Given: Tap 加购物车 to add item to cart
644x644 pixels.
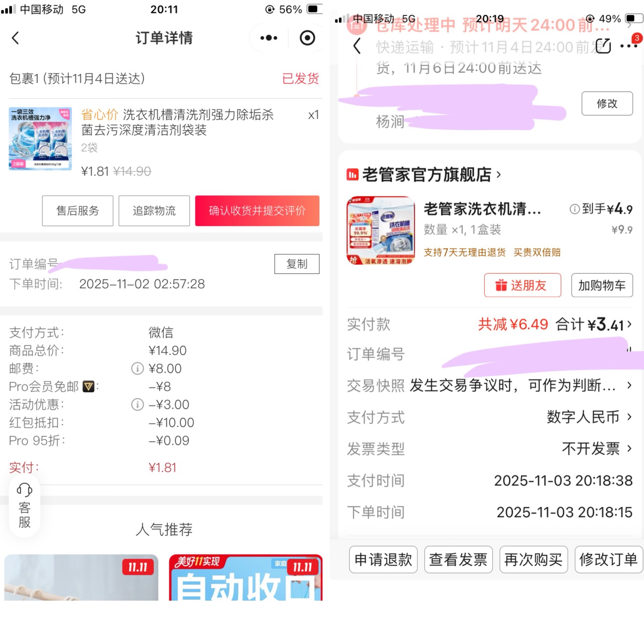Looking at the screenshot, I should coord(602,285).
